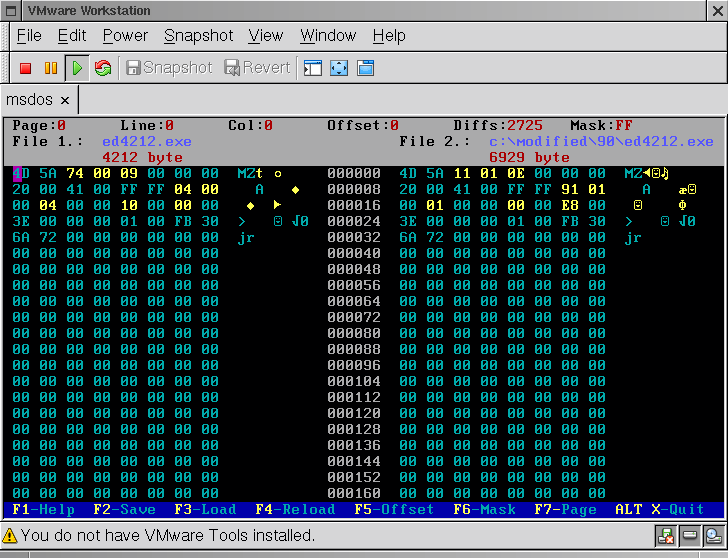This screenshot has width=728, height=558.
Task: Click the Page:0 indicator
Action: click(x=39, y=125)
